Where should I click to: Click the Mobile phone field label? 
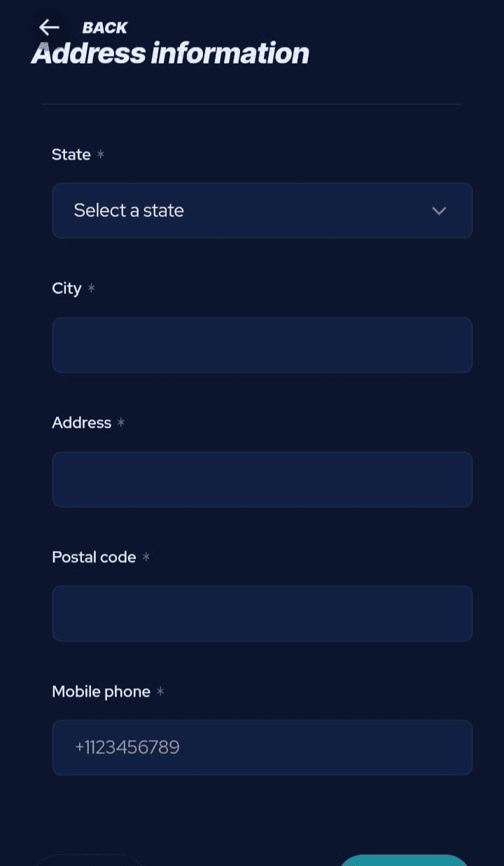click(101, 692)
